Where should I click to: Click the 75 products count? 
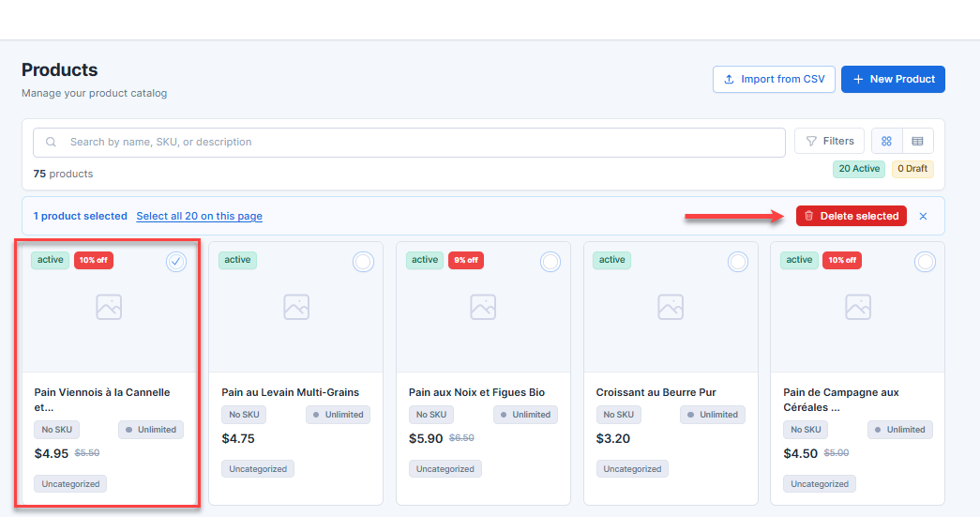tap(63, 174)
